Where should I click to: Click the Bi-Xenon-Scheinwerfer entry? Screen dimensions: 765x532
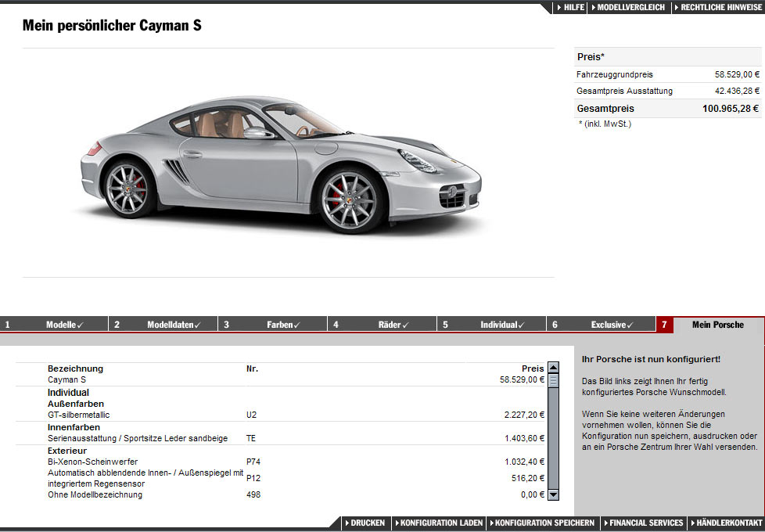pos(93,462)
